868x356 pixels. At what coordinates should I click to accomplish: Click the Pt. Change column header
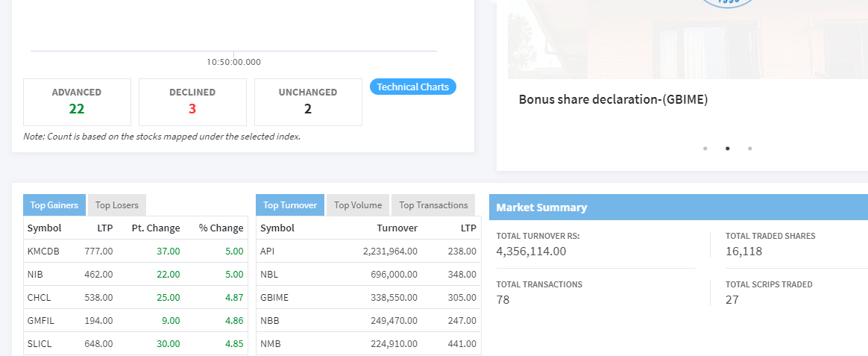point(156,228)
